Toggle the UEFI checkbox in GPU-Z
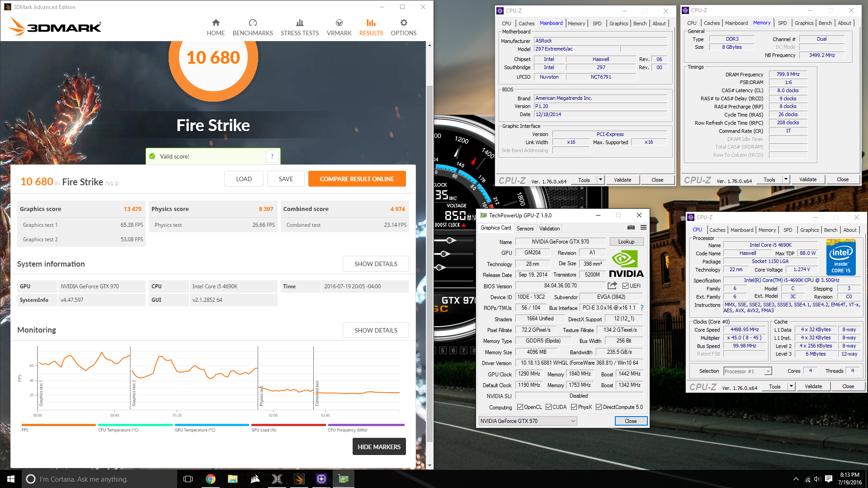Image resolution: width=868 pixels, height=488 pixels. 626,286
